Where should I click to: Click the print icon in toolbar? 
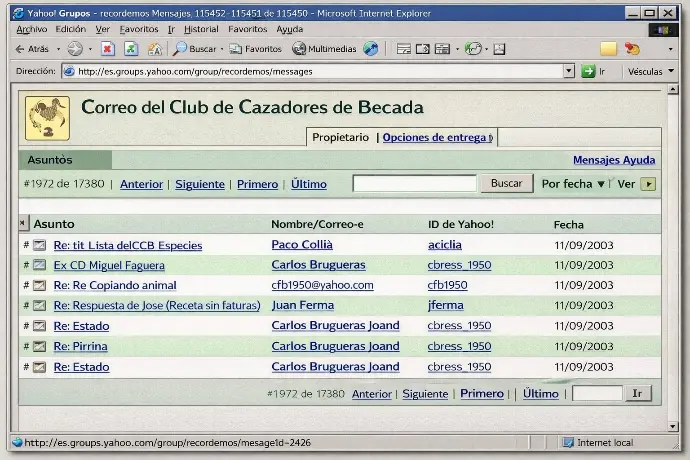click(423, 49)
